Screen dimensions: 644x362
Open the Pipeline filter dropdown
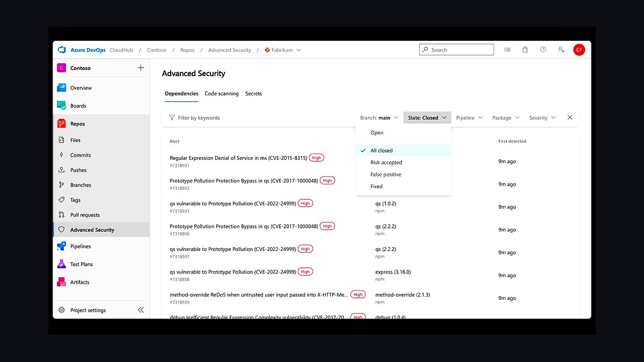tap(470, 117)
